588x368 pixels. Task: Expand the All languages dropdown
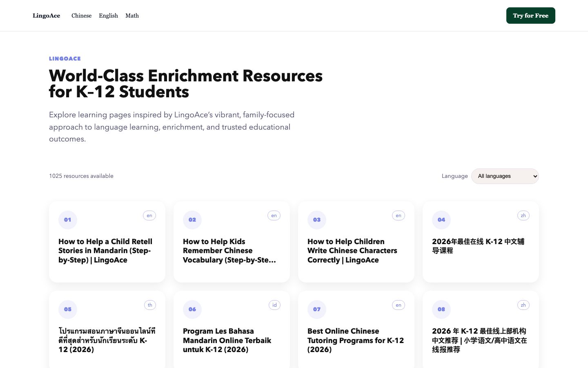[505, 176]
